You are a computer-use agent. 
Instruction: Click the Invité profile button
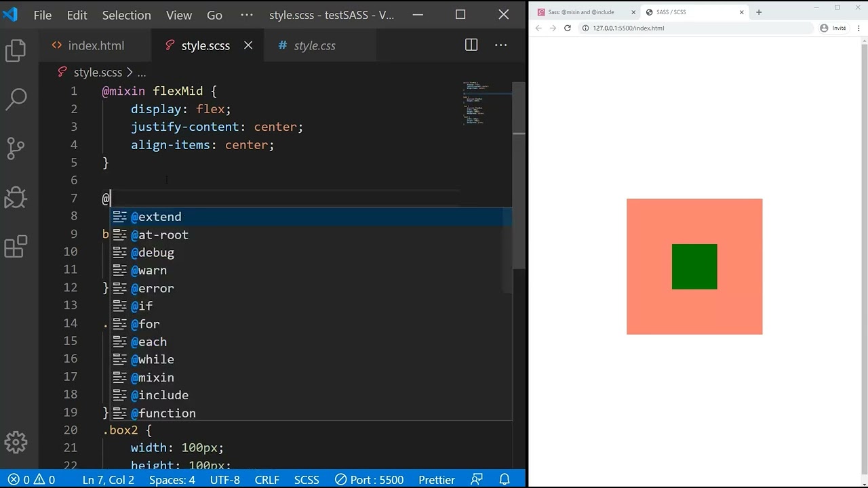pos(833,28)
